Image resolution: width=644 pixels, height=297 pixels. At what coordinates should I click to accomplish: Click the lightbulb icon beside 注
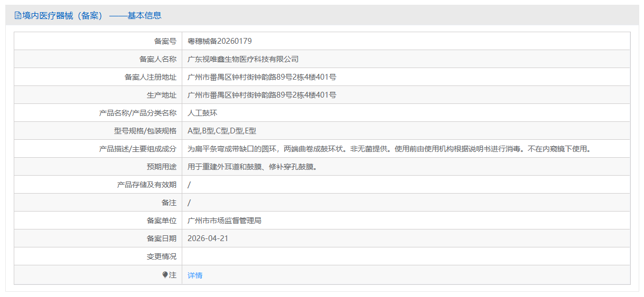point(165,275)
